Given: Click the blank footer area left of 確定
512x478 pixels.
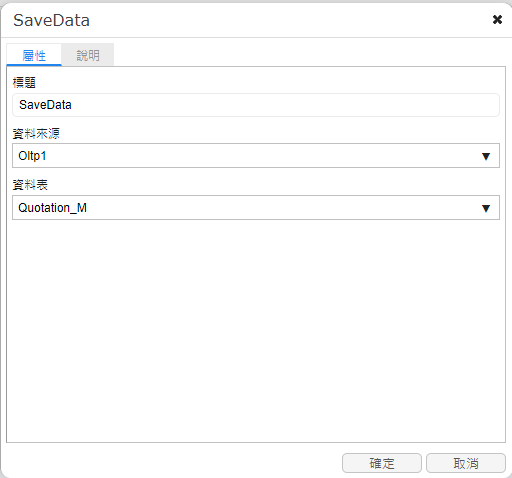Looking at the screenshot, I should coord(173,463).
